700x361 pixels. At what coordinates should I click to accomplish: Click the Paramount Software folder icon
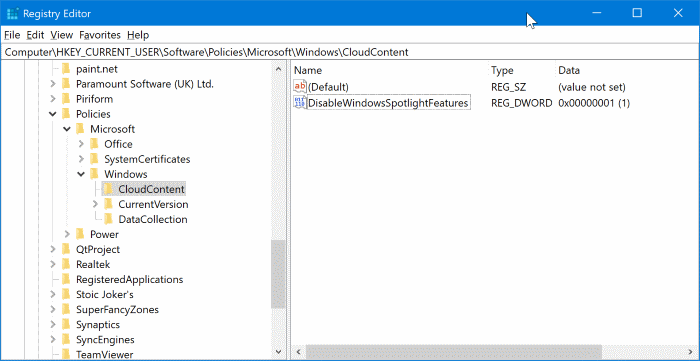(x=66, y=84)
